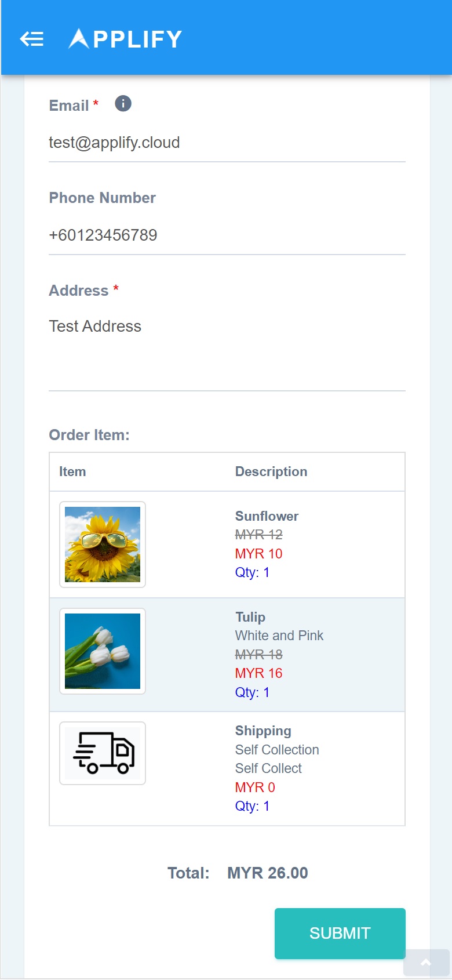Click the Total MYR 26.00 amount
The width and height of the screenshot is (452, 980).
point(267,873)
